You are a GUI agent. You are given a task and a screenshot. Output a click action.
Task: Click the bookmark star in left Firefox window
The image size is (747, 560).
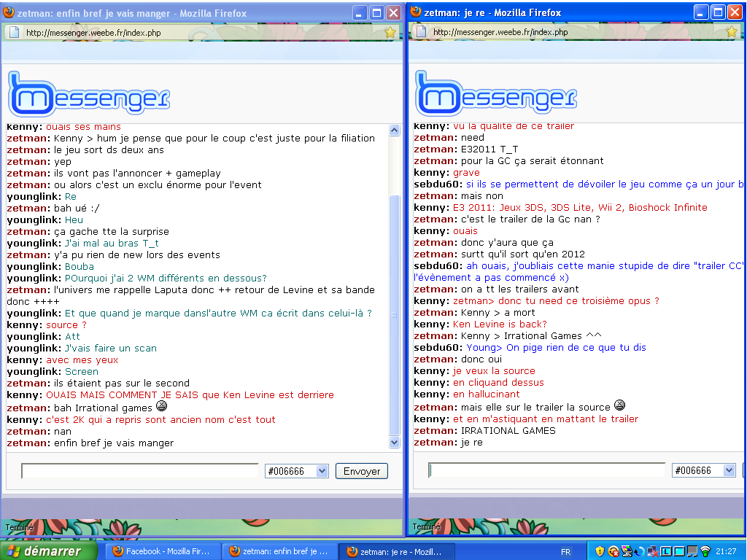click(x=390, y=32)
